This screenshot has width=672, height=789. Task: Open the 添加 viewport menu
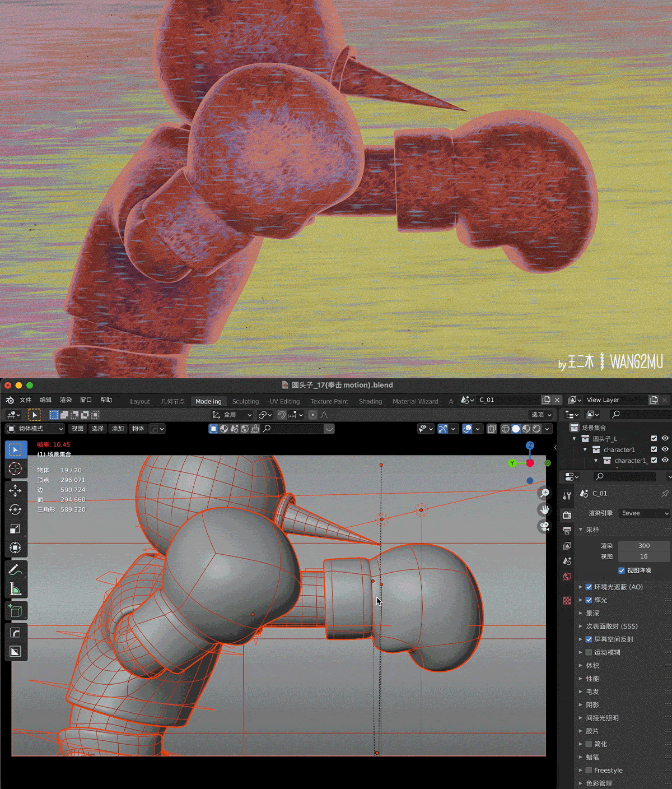pos(118,429)
